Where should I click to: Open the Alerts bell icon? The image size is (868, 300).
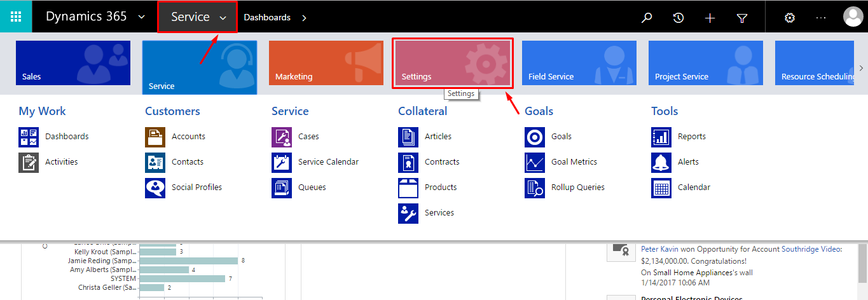pyautogui.click(x=661, y=162)
